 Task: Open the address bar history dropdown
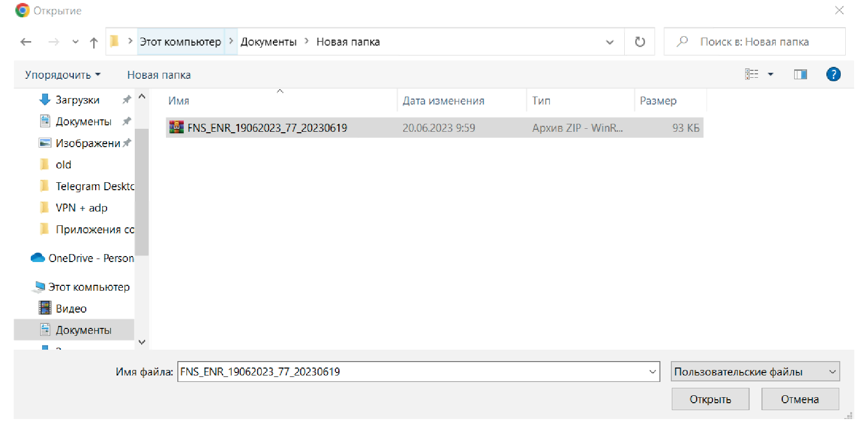609,42
